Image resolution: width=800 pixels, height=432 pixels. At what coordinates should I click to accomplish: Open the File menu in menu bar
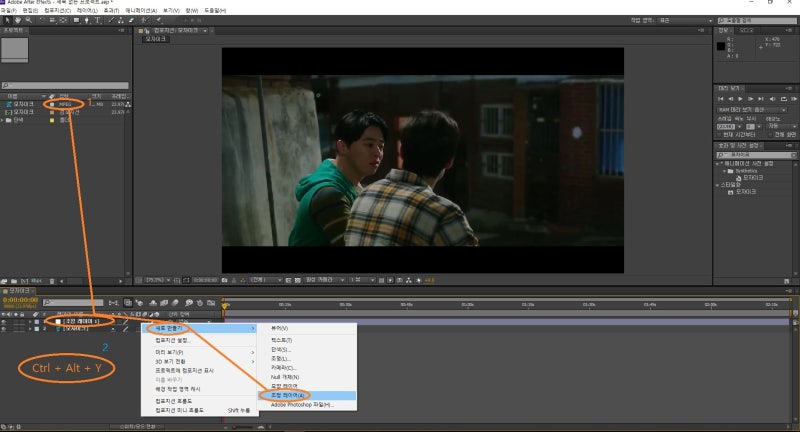(9, 10)
